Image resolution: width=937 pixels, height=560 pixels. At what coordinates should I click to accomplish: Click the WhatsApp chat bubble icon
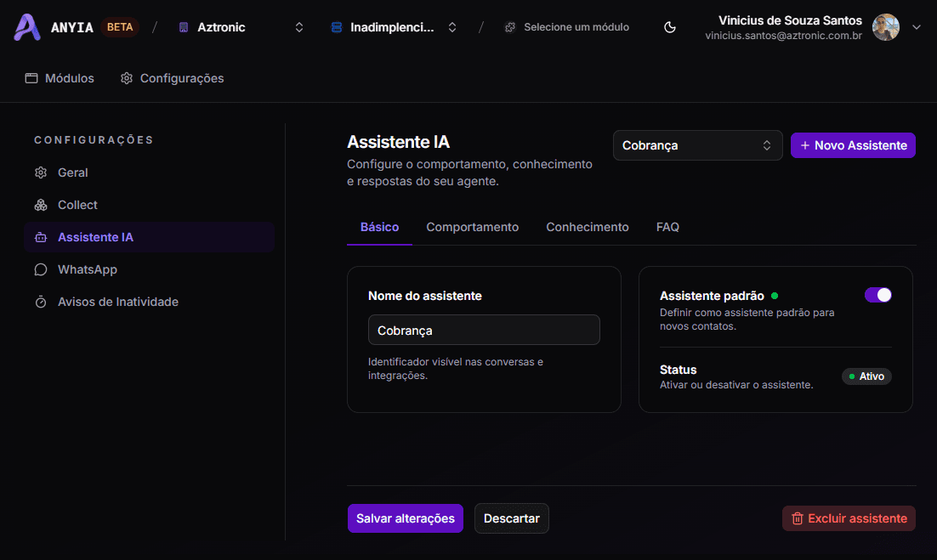(41, 269)
